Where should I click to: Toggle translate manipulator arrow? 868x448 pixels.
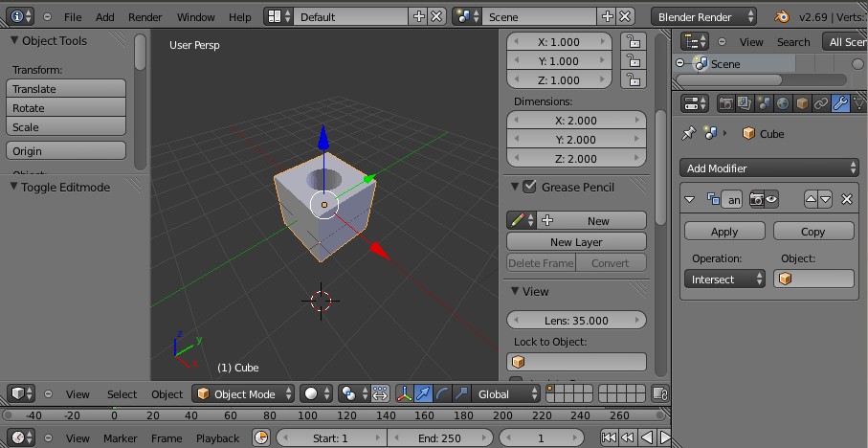(424, 393)
